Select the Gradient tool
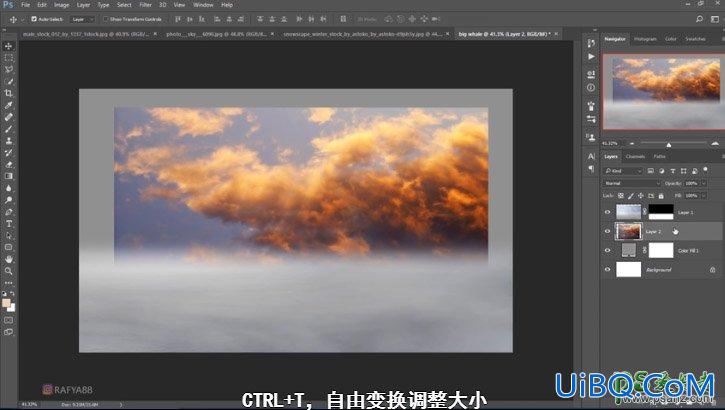The image size is (725, 410). click(x=9, y=176)
